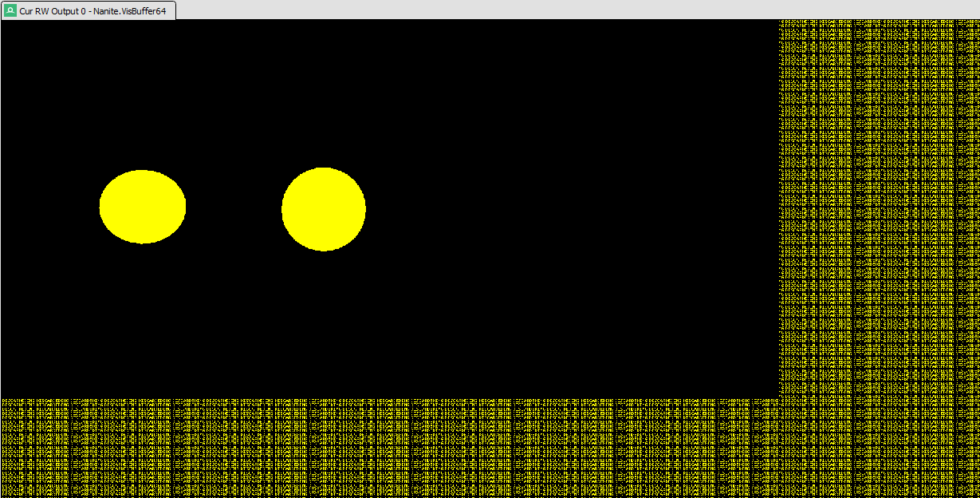This screenshot has width=980, height=498.
Task: Click the bottom edge of the left ellipse
Action: (143, 243)
